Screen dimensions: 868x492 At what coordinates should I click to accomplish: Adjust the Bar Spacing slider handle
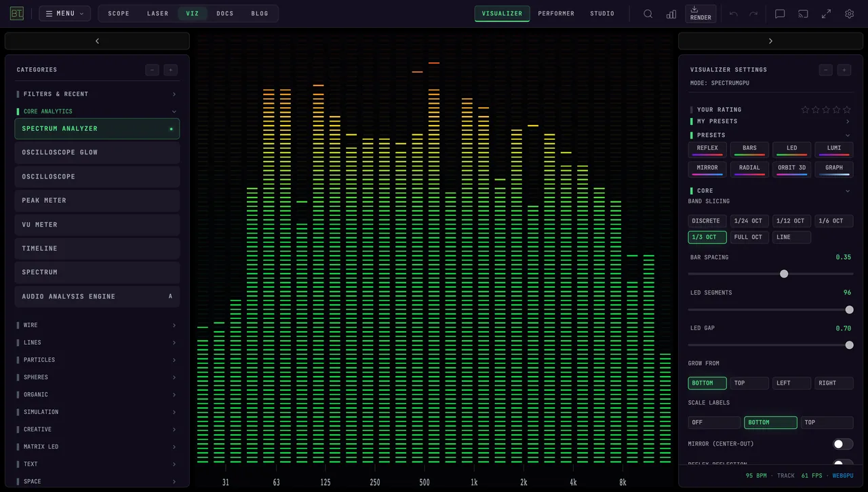(x=784, y=274)
